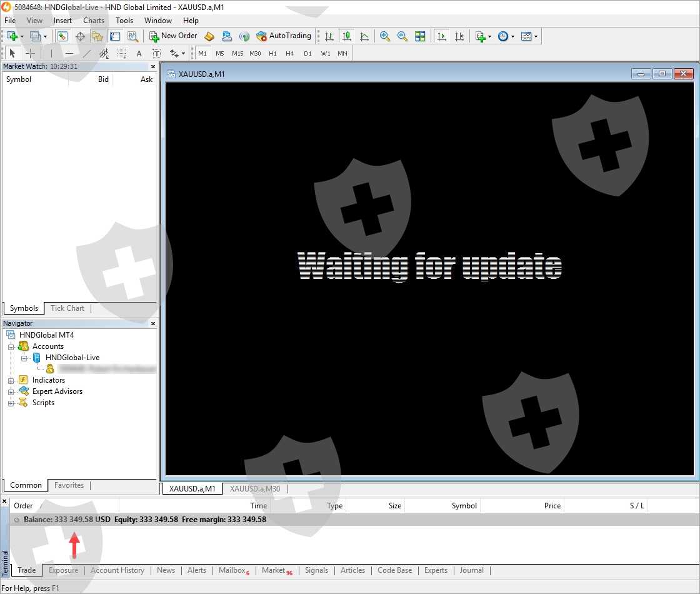
Task: Open the Charts menu
Action: [94, 21]
